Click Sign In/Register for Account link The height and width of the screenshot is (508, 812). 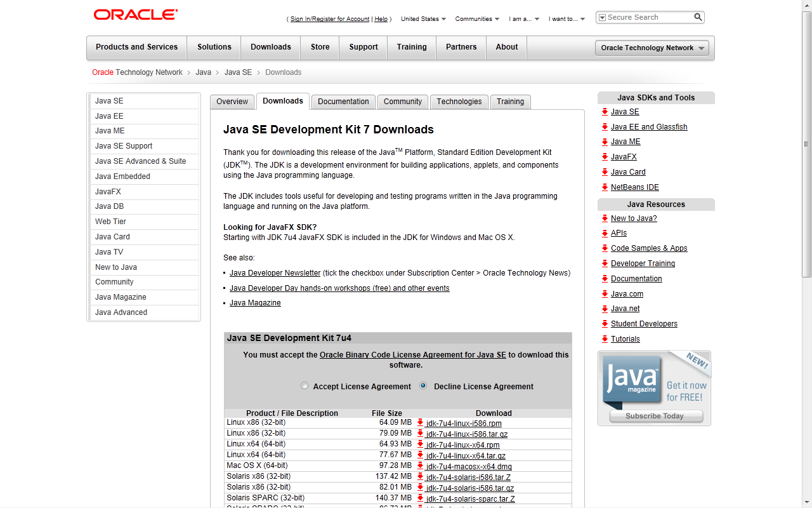point(330,19)
